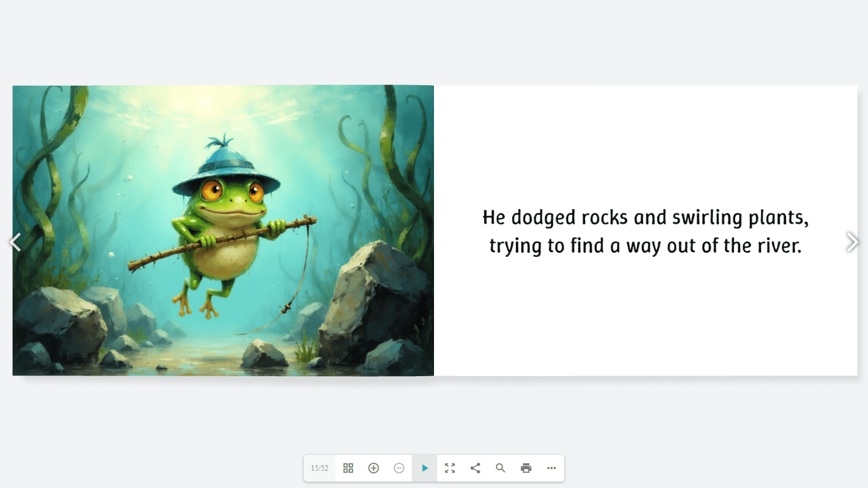This screenshot has width=868, height=488.
Task: Go to the previous page arrow
Action: click(x=15, y=242)
